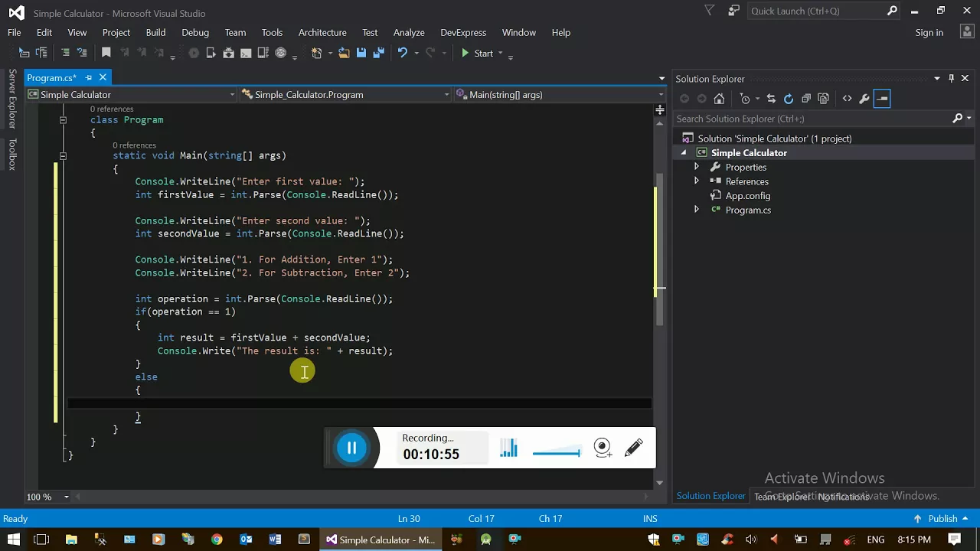Open Properties wrench icon in Solution Explorer

click(x=864, y=99)
